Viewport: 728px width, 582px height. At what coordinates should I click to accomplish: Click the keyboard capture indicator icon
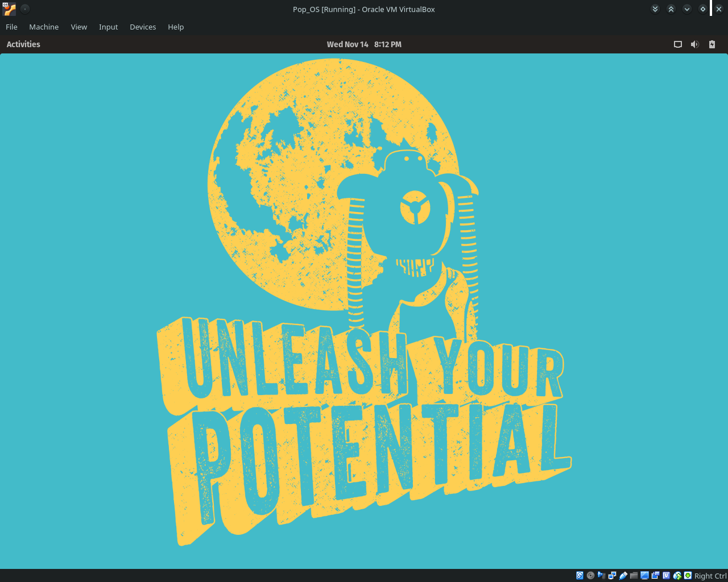(687, 575)
